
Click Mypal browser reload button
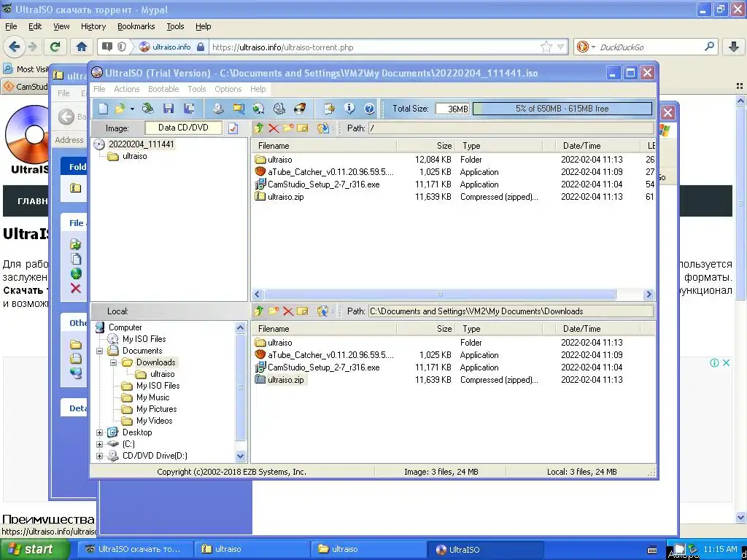[x=55, y=47]
